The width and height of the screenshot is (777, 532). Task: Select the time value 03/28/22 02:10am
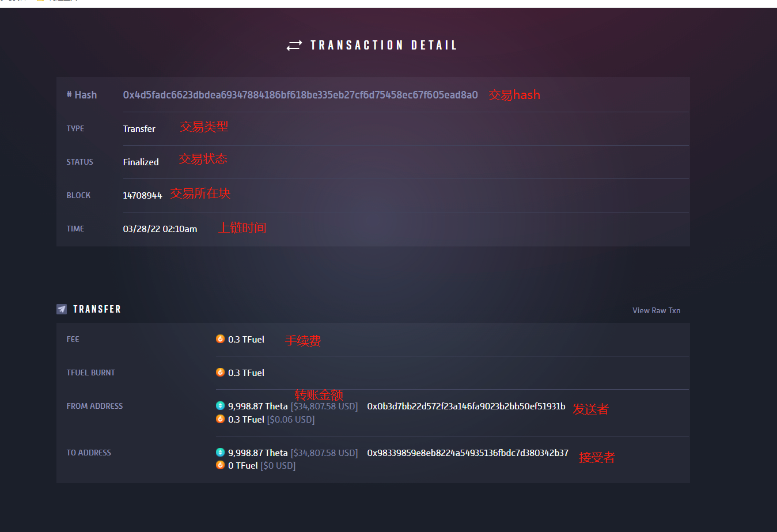pos(160,229)
